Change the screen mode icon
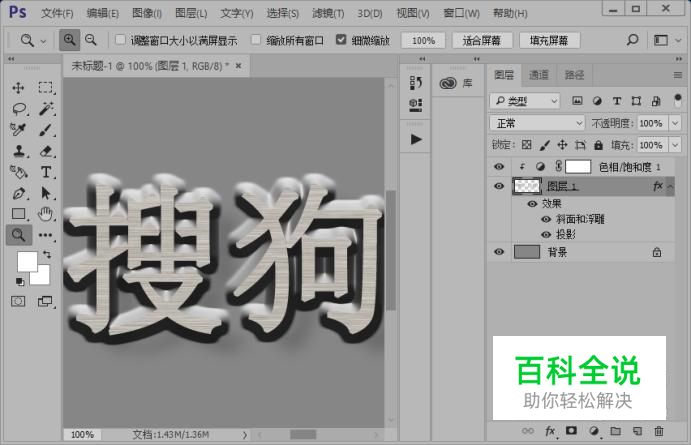 [x=45, y=301]
